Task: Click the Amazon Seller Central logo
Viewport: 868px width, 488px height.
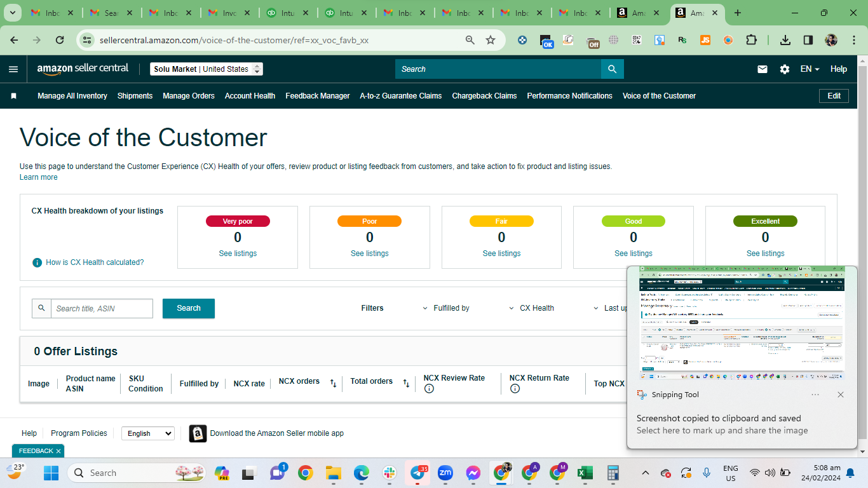Action: pyautogui.click(x=83, y=69)
